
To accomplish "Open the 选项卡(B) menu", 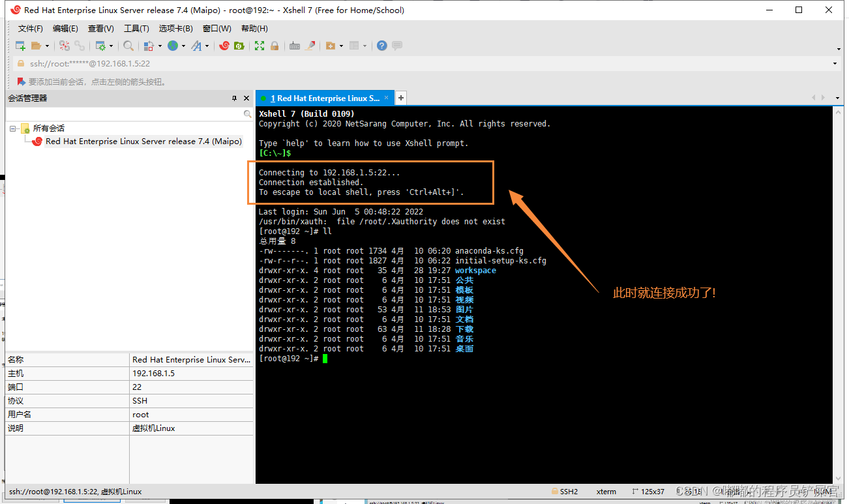I will tap(176, 29).
